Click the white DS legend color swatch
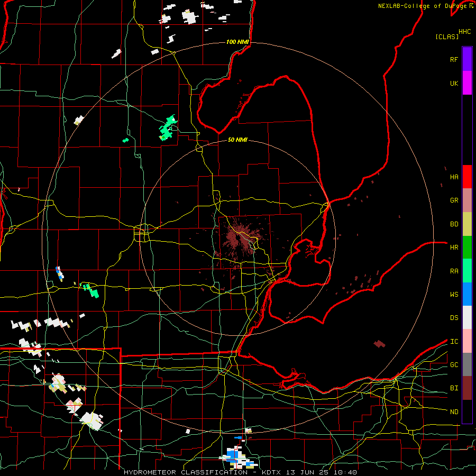Viewport: 476px width, 476px height. click(x=467, y=317)
